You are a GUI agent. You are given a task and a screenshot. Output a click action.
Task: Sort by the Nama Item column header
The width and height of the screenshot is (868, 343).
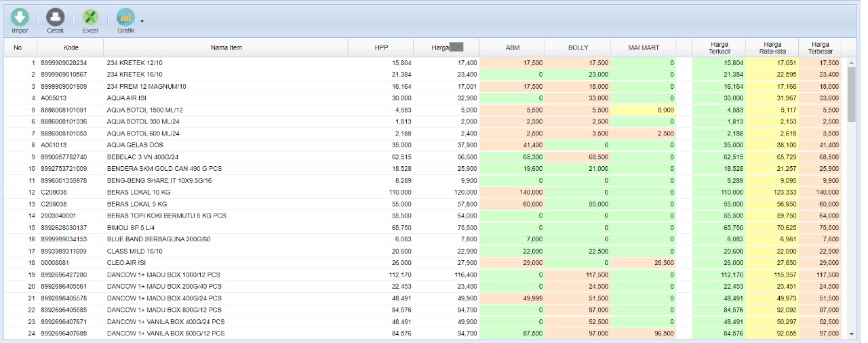click(226, 47)
